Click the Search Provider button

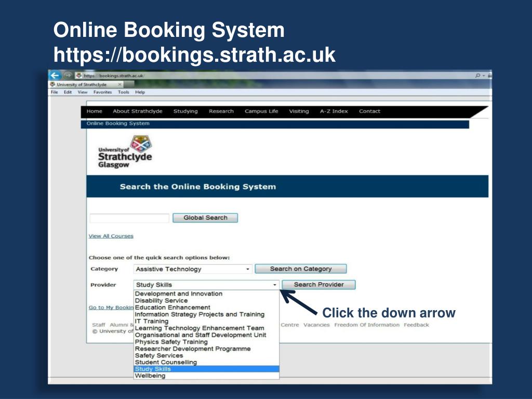pyautogui.click(x=318, y=285)
